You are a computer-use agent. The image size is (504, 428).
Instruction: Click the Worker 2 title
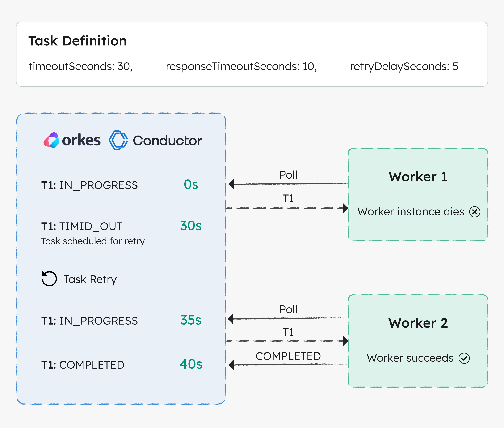[418, 323]
